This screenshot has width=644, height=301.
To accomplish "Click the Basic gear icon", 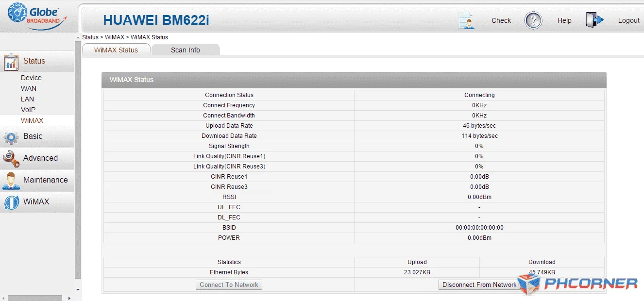I will tap(11, 137).
